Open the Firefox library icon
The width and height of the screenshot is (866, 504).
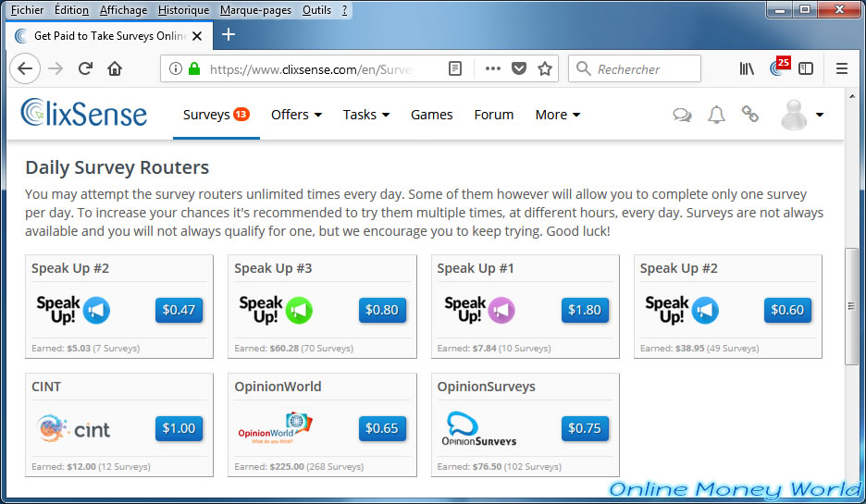pyautogui.click(x=747, y=68)
